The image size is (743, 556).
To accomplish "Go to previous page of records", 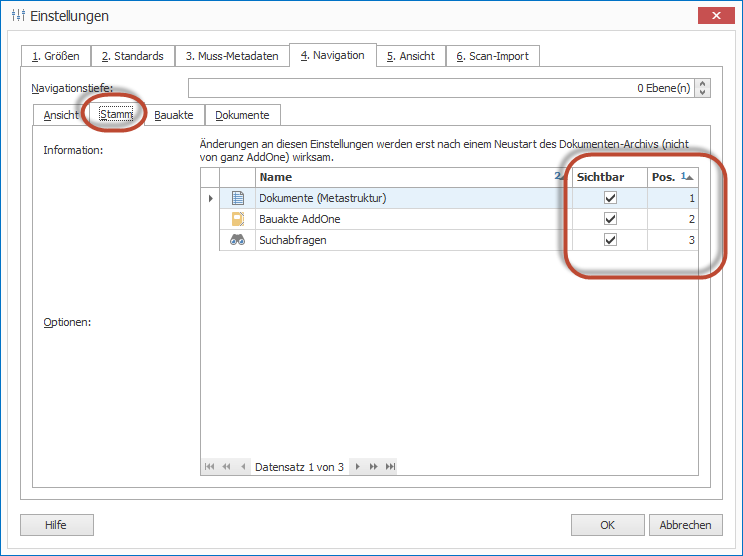I will [226, 467].
